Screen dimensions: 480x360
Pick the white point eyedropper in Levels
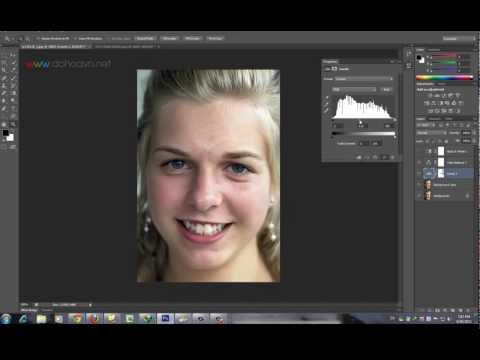click(327, 111)
